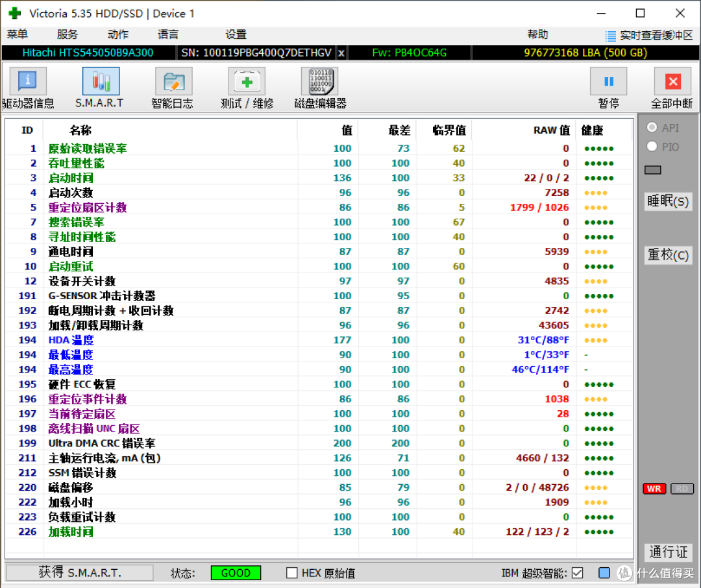Select the 主轴运行电流 row
This screenshot has height=588, width=701.
tap(319, 458)
